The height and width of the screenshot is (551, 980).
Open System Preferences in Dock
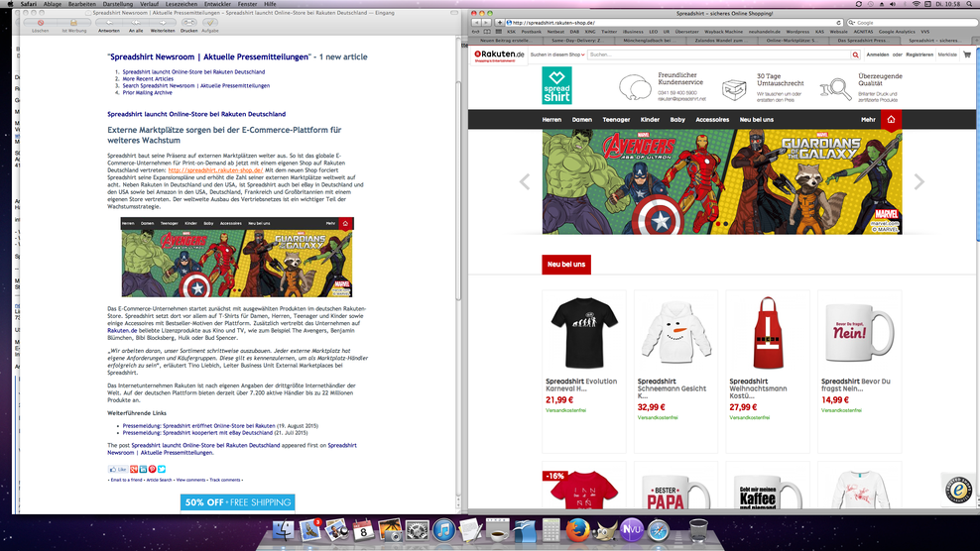[x=417, y=530]
